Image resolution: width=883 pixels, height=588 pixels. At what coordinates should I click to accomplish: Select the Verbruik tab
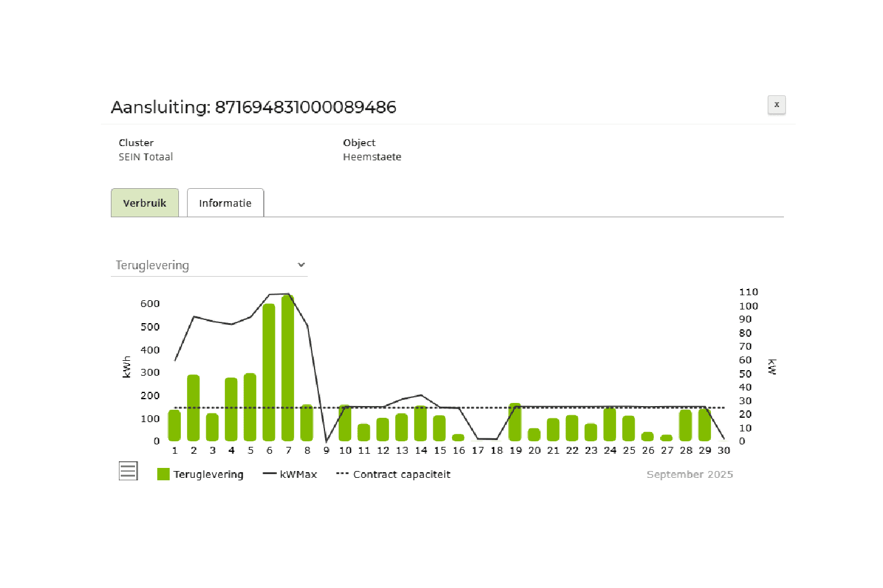(144, 203)
